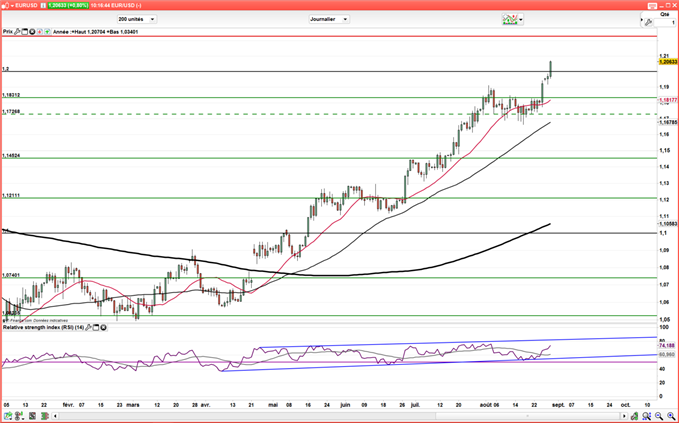
Task: Expand the trading panel side arrow
Action: [x=642, y=19]
